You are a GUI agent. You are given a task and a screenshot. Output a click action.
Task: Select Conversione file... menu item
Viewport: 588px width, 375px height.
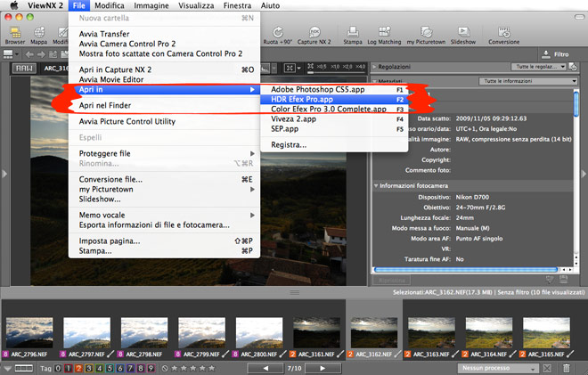click(x=164, y=179)
